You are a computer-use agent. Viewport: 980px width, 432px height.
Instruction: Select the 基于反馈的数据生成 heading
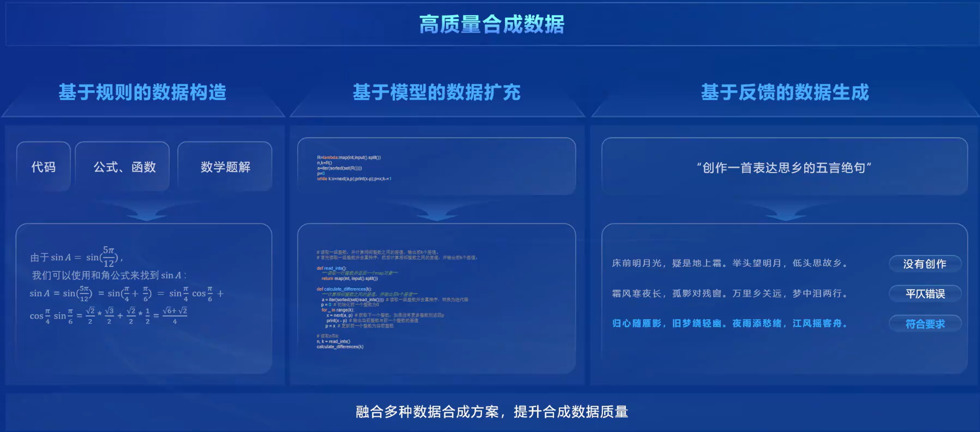tap(785, 92)
